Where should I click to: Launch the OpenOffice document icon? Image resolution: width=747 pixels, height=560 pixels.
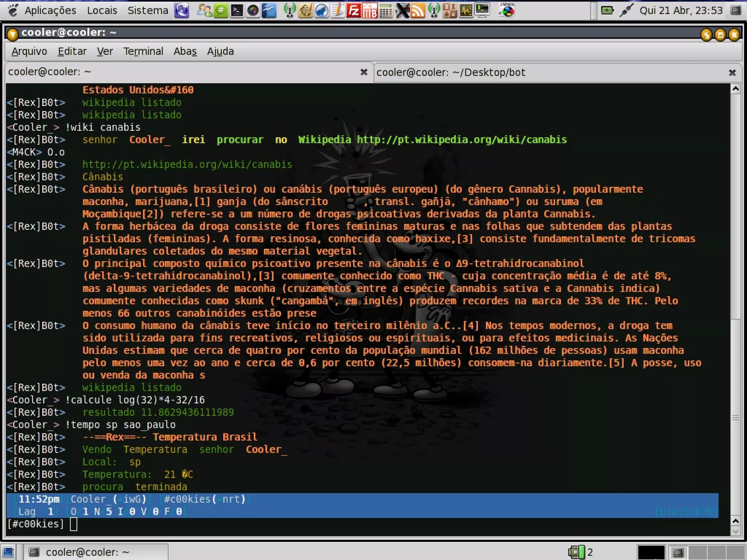click(x=269, y=10)
